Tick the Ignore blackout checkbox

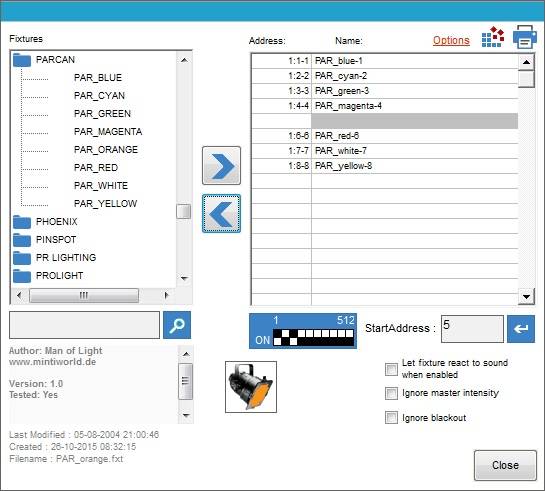click(x=391, y=418)
